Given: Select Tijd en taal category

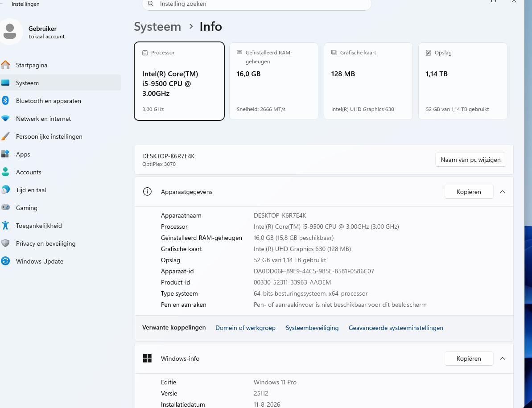Looking at the screenshot, I should [x=60, y=190].
